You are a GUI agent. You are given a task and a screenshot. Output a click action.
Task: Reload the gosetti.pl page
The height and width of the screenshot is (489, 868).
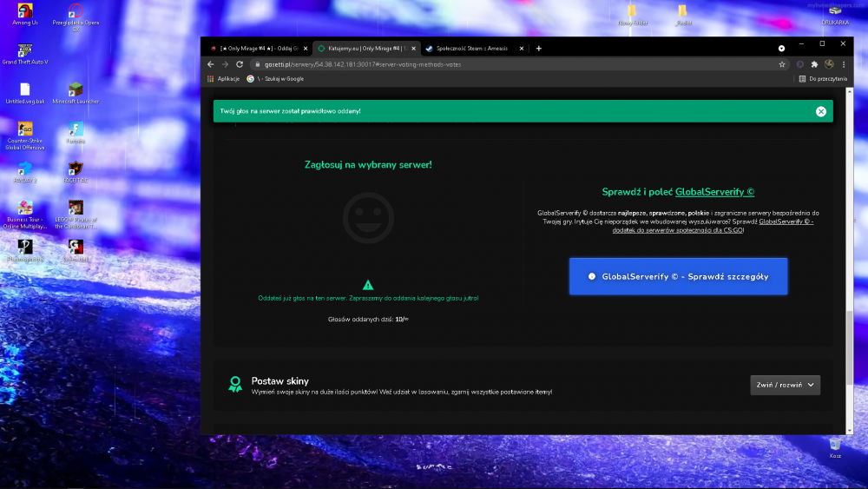pos(240,64)
